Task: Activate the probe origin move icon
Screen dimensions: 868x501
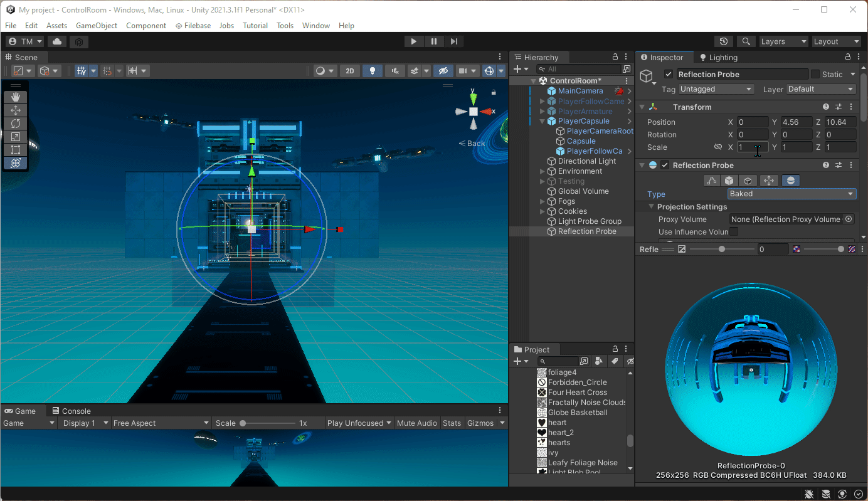Action: point(769,180)
